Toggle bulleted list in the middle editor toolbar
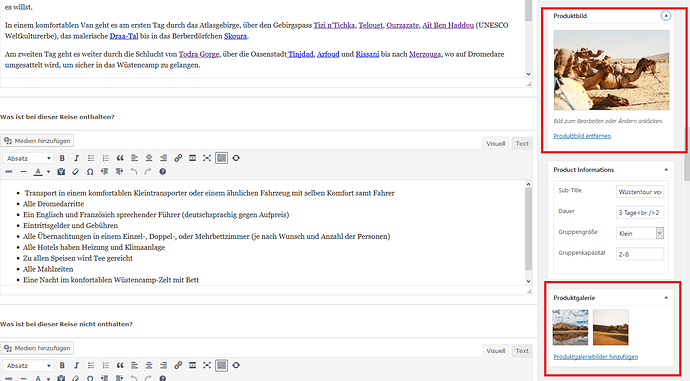Screen dimensions: 690x381 [x=91, y=158]
